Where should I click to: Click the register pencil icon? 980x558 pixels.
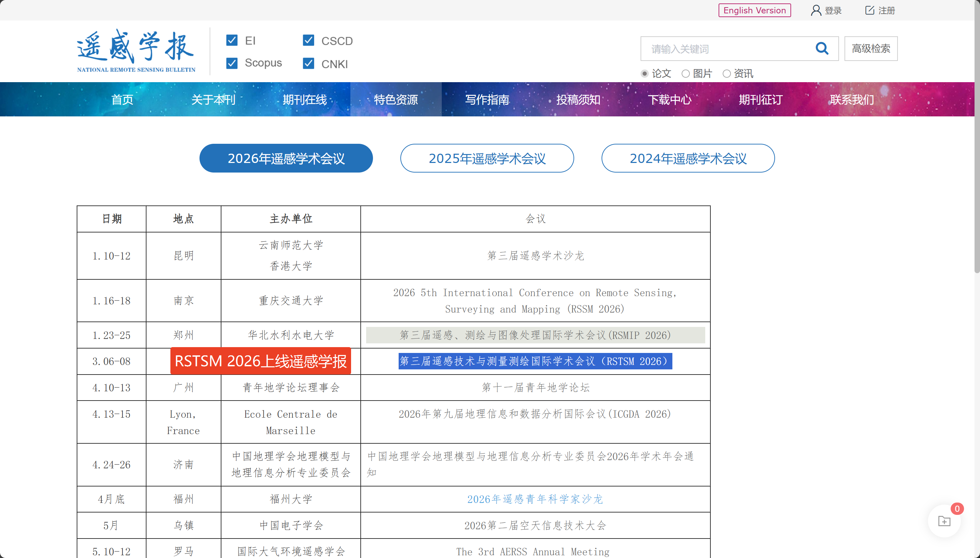(x=869, y=10)
